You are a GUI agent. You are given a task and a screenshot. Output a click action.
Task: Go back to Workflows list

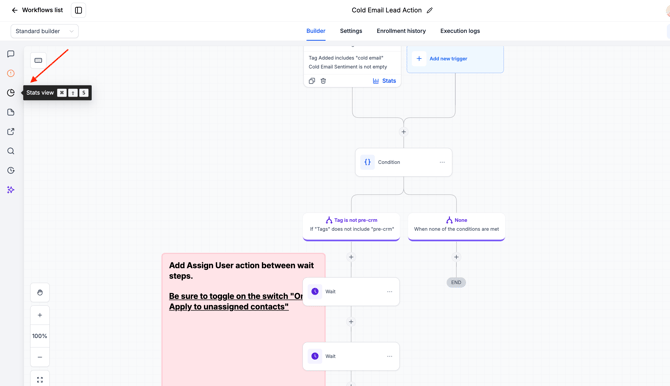37,10
